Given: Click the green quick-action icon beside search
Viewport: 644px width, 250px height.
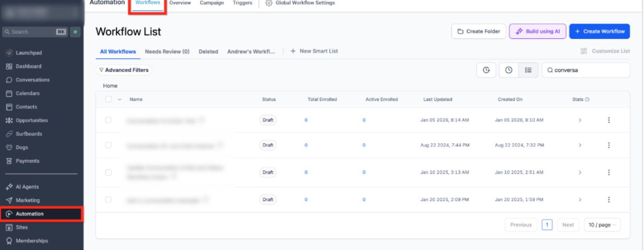Looking at the screenshot, I should 75,32.
